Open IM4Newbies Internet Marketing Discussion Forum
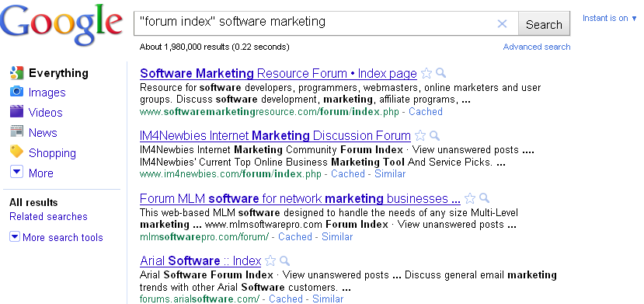Viewport: 644px width, 304px height. (x=275, y=135)
